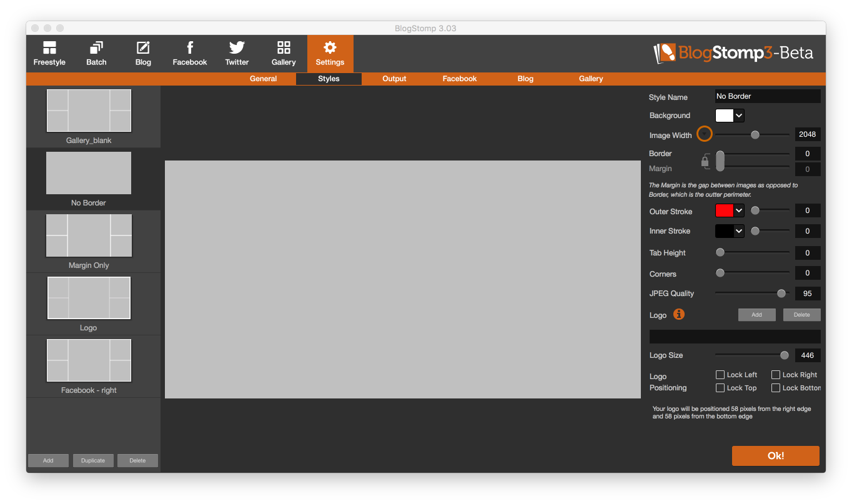Click the Logo Size value field
Image resolution: width=852 pixels, height=504 pixels.
point(808,355)
